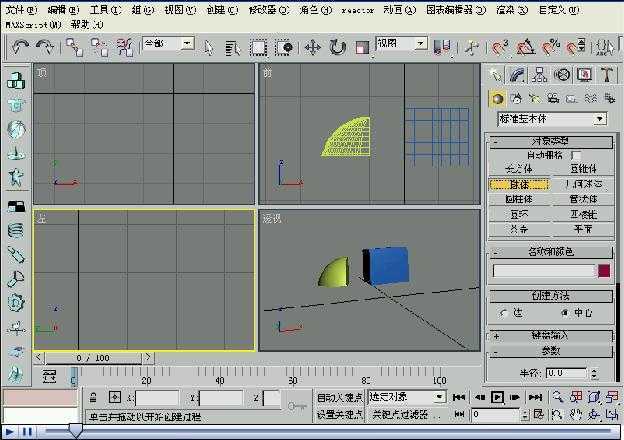Click the Select and Manipulate tool

[472, 48]
